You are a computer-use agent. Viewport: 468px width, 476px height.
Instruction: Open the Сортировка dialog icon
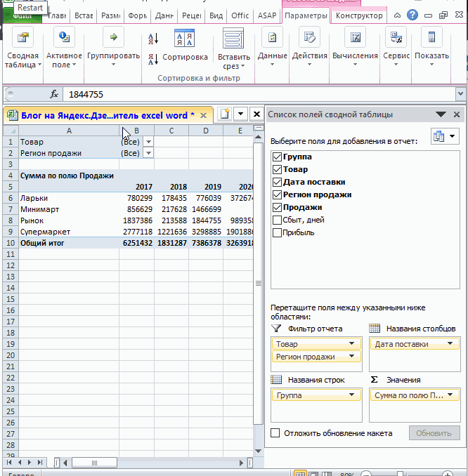tap(185, 38)
